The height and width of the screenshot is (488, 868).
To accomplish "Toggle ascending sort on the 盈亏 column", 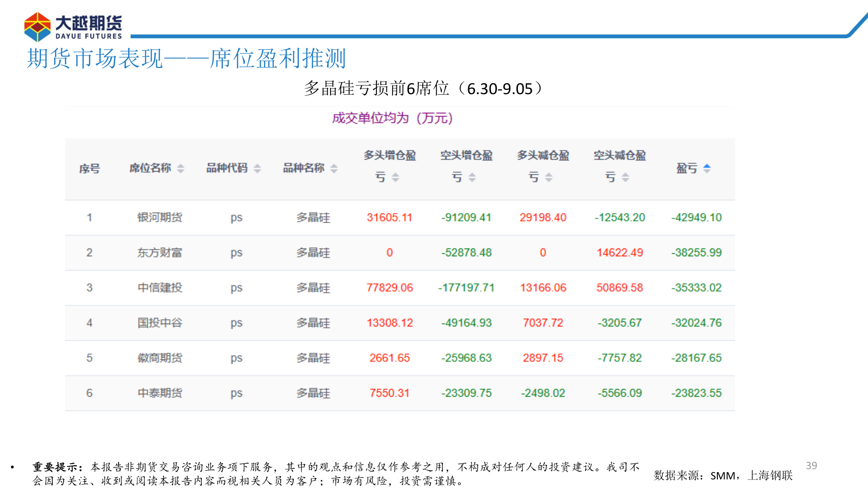I will (x=707, y=166).
